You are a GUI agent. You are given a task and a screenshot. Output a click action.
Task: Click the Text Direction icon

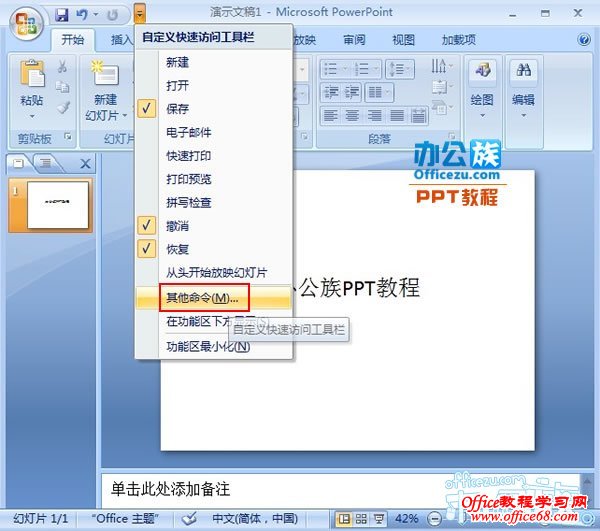click(x=439, y=66)
